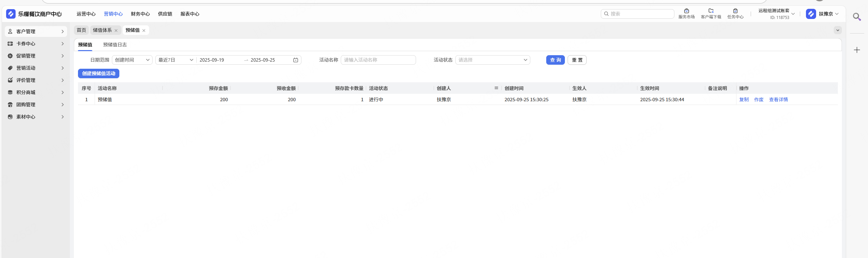Click the 客户管理 person icon
This screenshot has height=258, width=868.
(10, 31)
